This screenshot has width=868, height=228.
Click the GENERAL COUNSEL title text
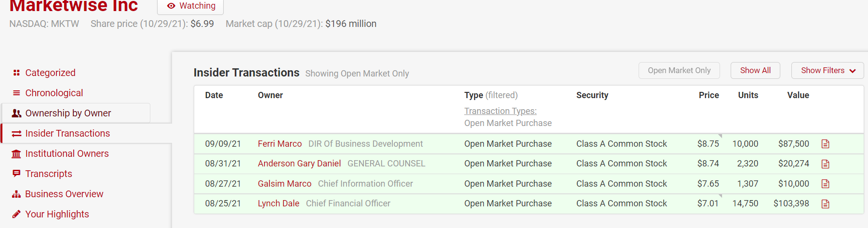click(387, 164)
